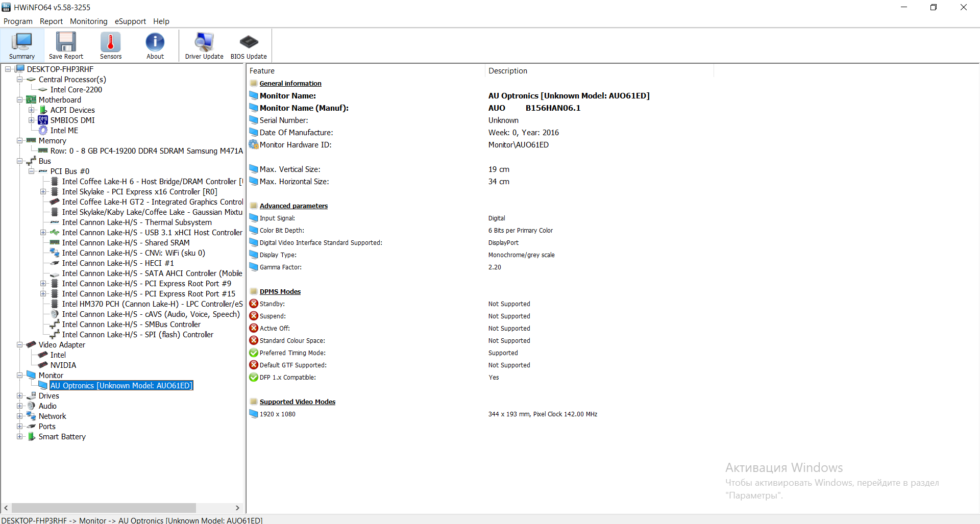Select the NVIDIA video adapter

tap(63, 365)
